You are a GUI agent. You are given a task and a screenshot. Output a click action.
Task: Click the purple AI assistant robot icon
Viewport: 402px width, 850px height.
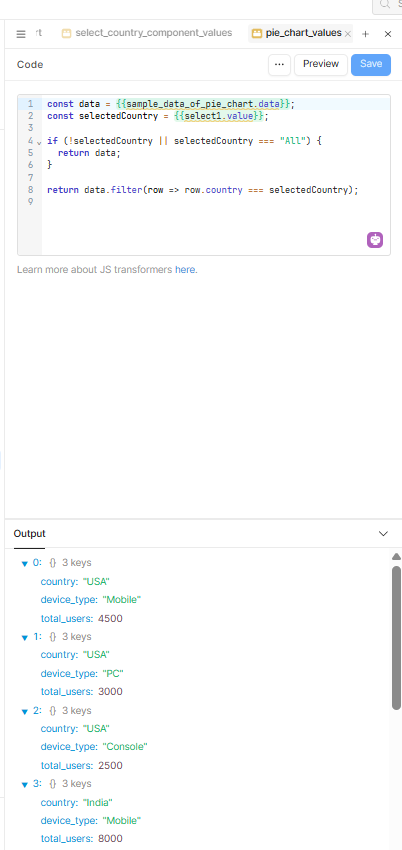point(375,240)
